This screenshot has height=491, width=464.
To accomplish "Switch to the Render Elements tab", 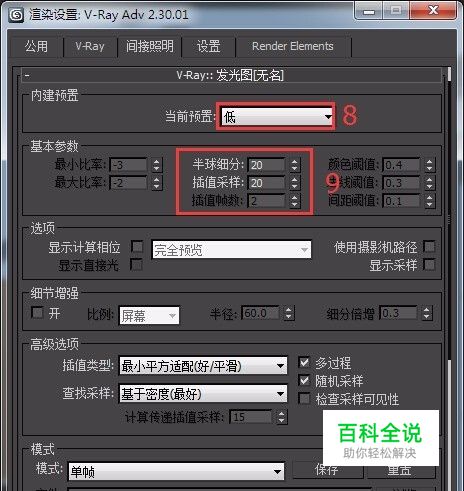I will (293, 46).
